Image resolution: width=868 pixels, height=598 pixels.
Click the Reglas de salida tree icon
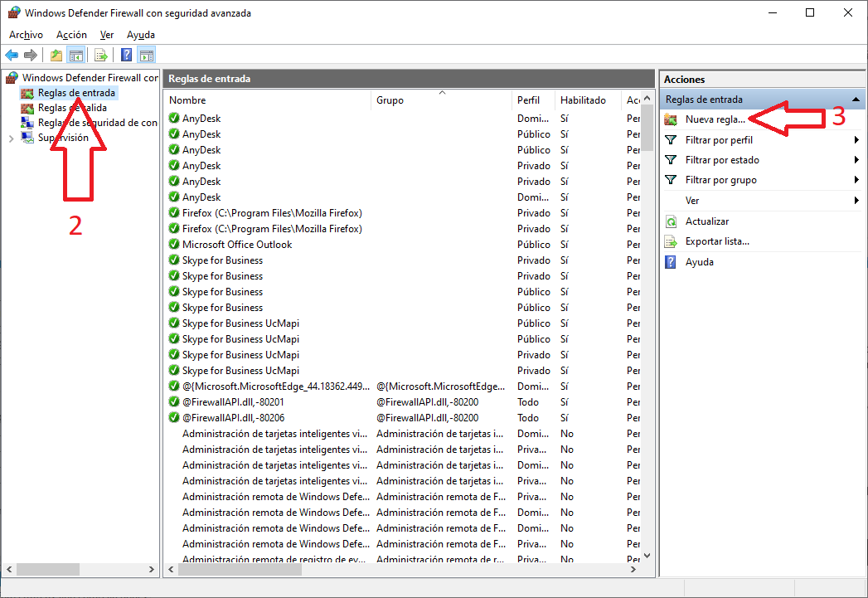27,108
